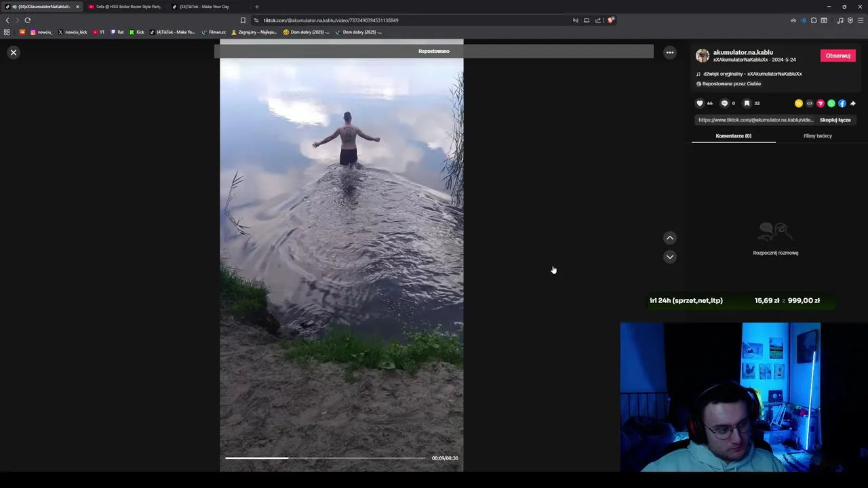Open the YT bookmark
This screenshot has height=488, width=868.
point(98,32)
